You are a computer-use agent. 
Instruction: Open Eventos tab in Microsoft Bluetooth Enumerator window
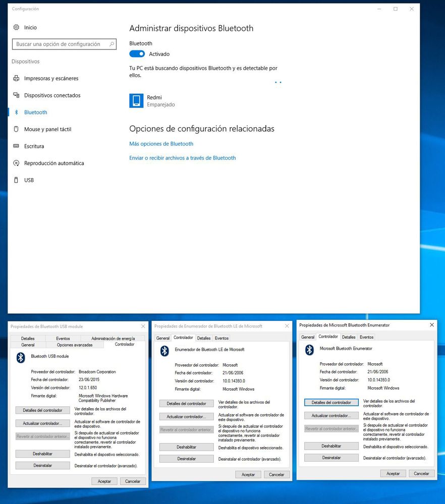[x=367, y=337]
